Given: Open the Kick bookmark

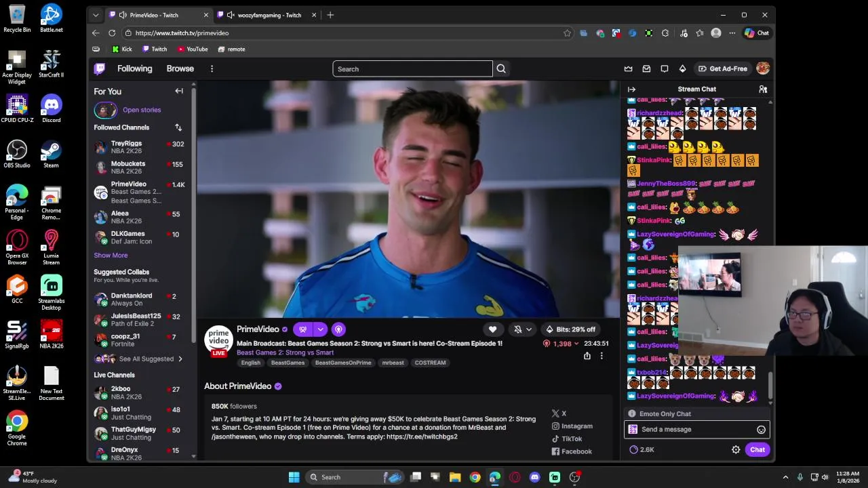Looking at the screenshot, I should click(x=122, y=49).
